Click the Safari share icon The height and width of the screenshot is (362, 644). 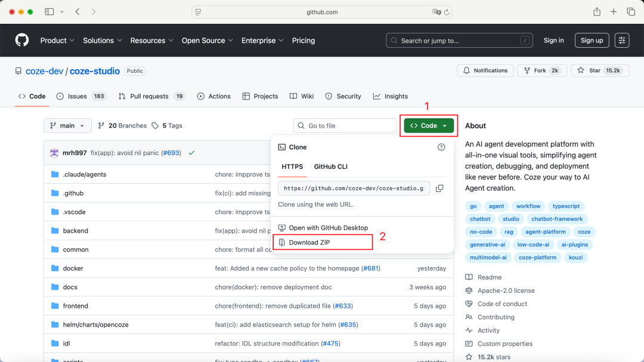pyautogui.click(x=597, y=11)
